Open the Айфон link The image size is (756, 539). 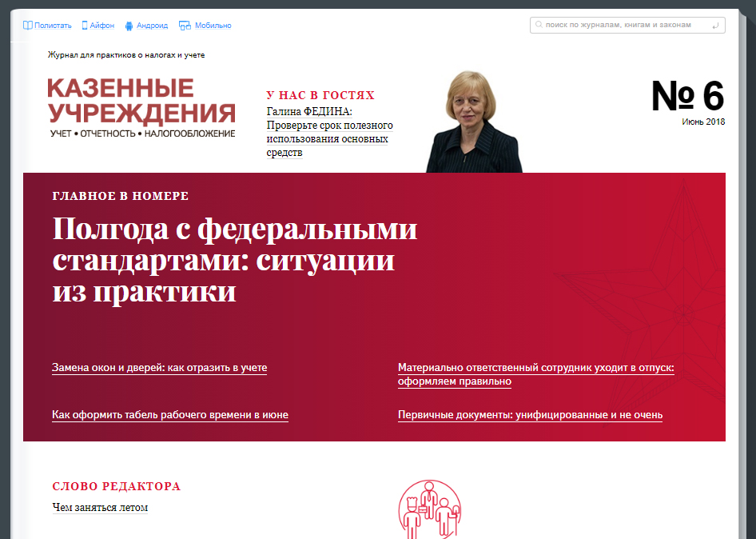click(x=101, y=26)
